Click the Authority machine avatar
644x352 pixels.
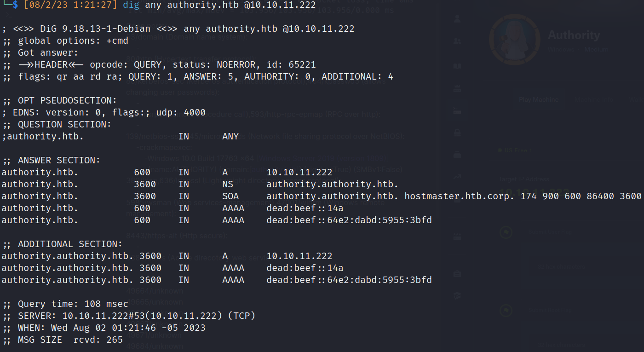pyautogui.click(x=514, y=40)
